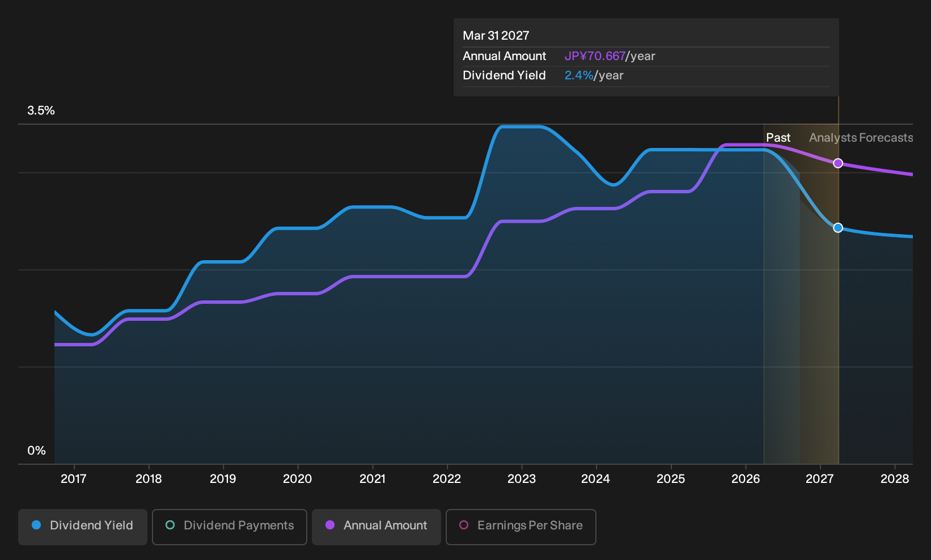This screenshot has height=560, width=931.
Task: Select the 2027 label on the x-axis
Action: 820,479
